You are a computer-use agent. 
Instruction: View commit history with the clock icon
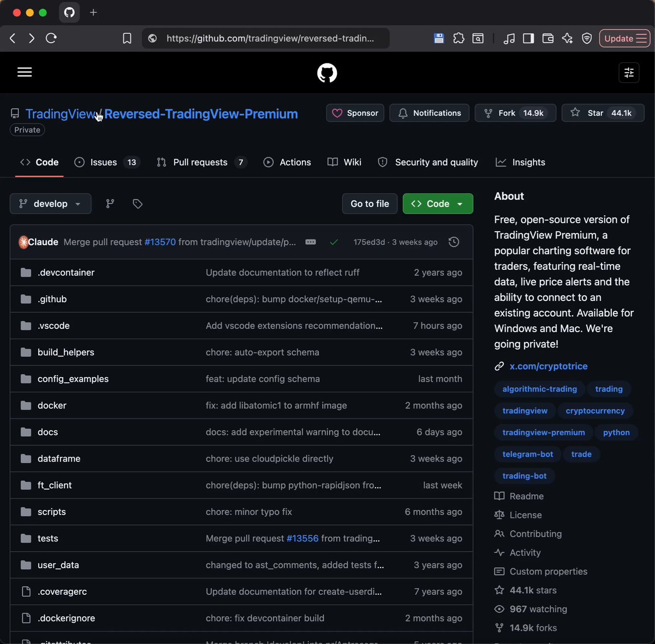point(454,242)
